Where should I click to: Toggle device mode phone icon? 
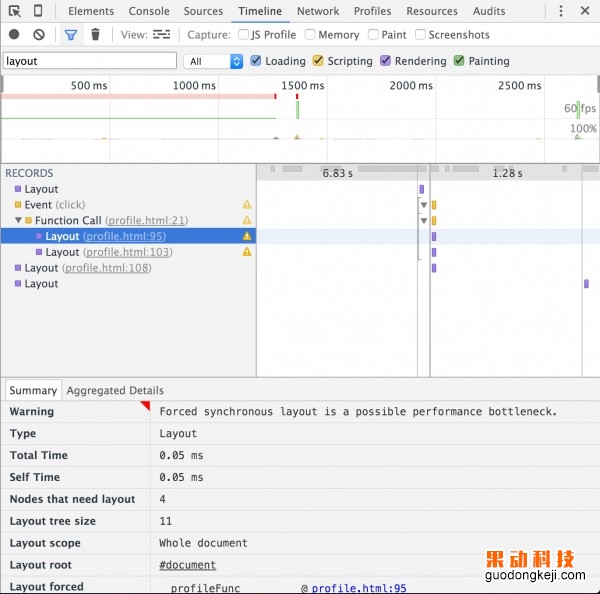point(38,11)
